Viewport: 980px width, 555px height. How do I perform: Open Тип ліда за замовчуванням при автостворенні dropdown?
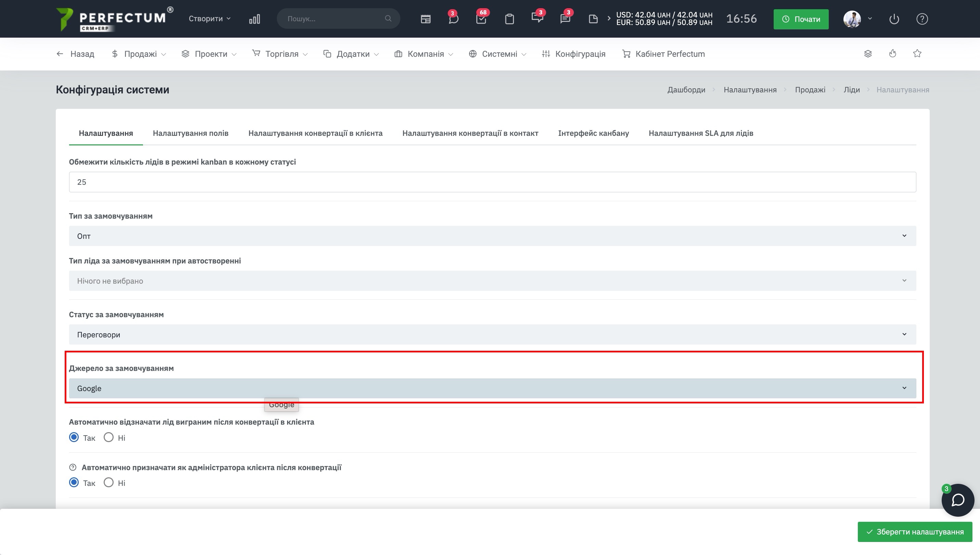click(492, 281)
